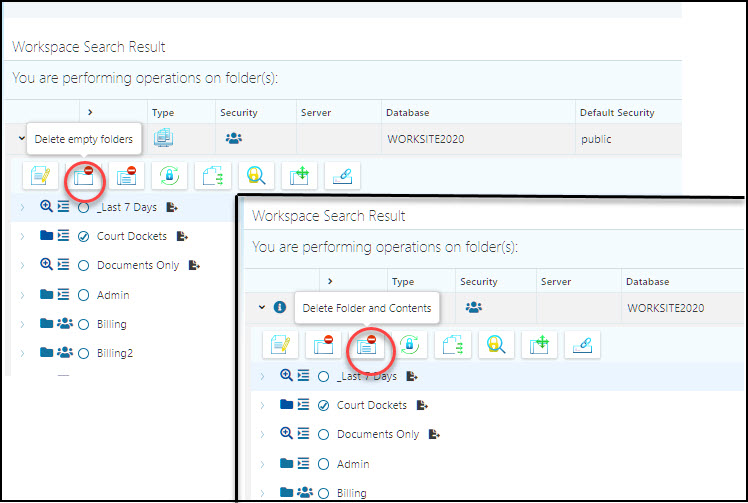Click the Billing2 folder name in back window
Viewport: 748px width, 503px height.
[x=114, y=353]
